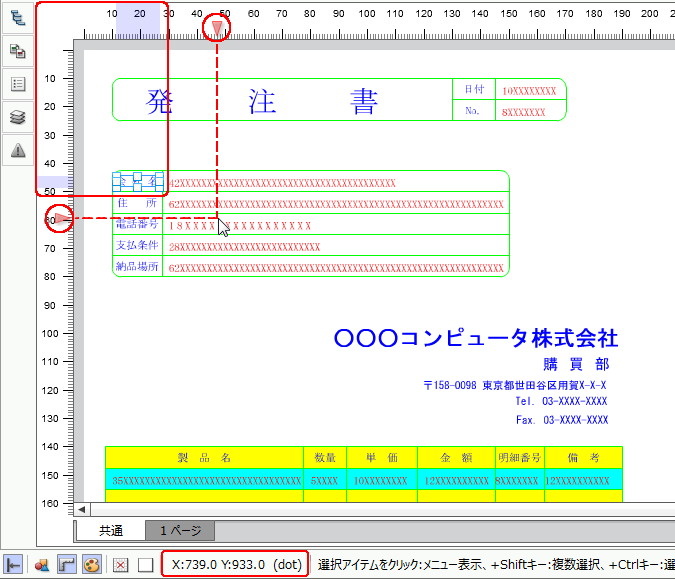Click the shapes icon in status bar

(x=42, y=565)
